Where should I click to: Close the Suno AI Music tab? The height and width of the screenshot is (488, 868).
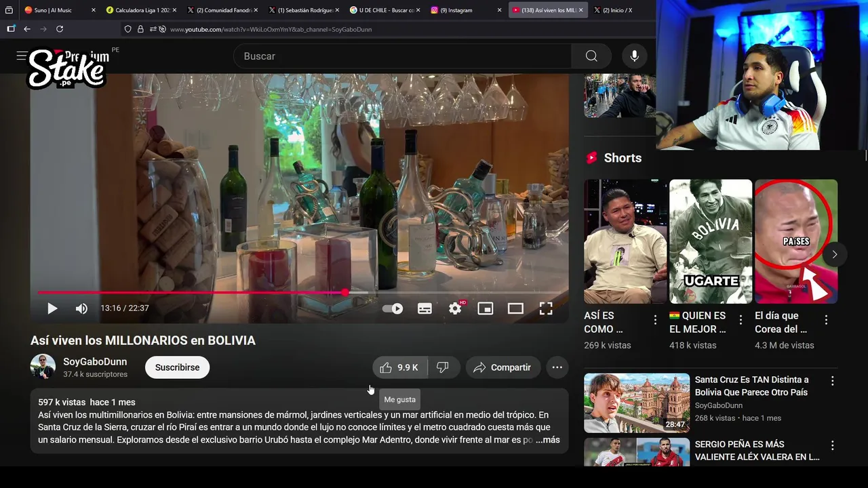92,10
